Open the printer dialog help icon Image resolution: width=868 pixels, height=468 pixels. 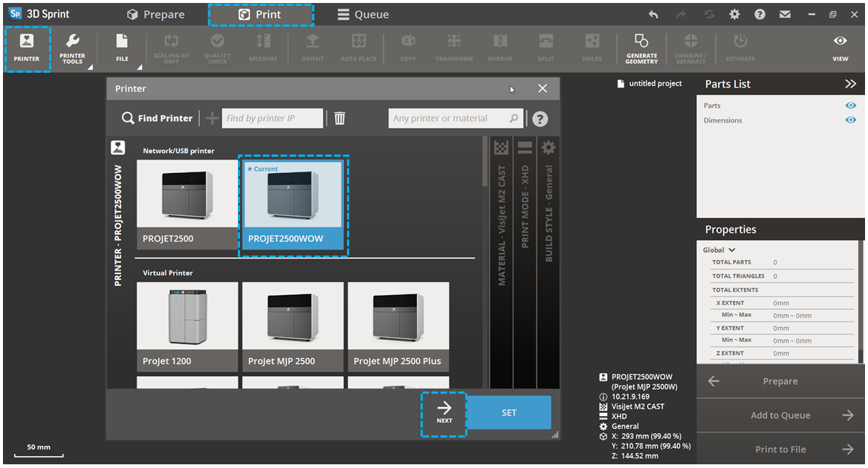coord(540,119)
